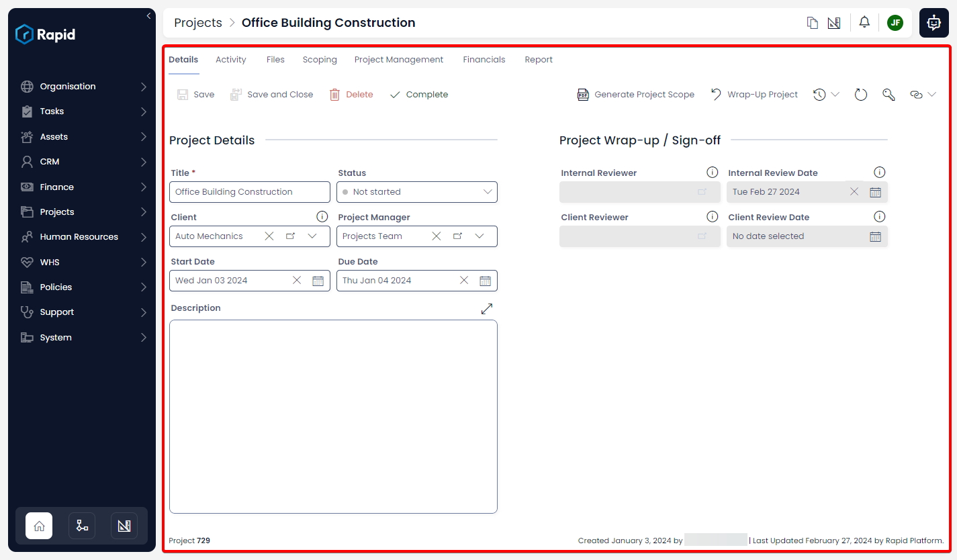Viewport: 957px width, 560px height.
Task: Click the Home icon in sidebar footer
Action: [x=39, y=526]
